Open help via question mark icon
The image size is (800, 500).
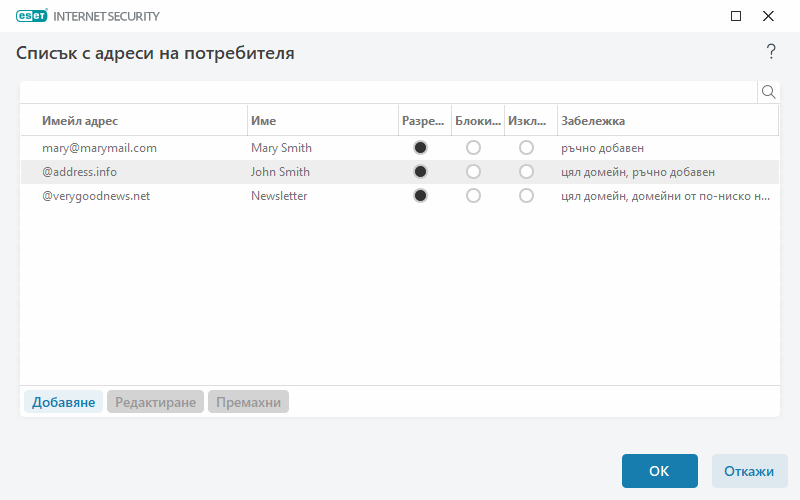771,52
